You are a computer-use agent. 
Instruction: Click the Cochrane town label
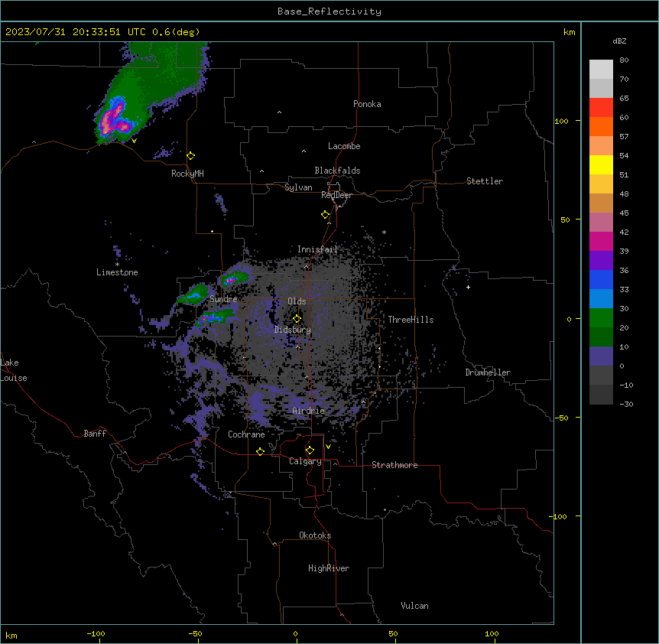click(x=246, y=434)
